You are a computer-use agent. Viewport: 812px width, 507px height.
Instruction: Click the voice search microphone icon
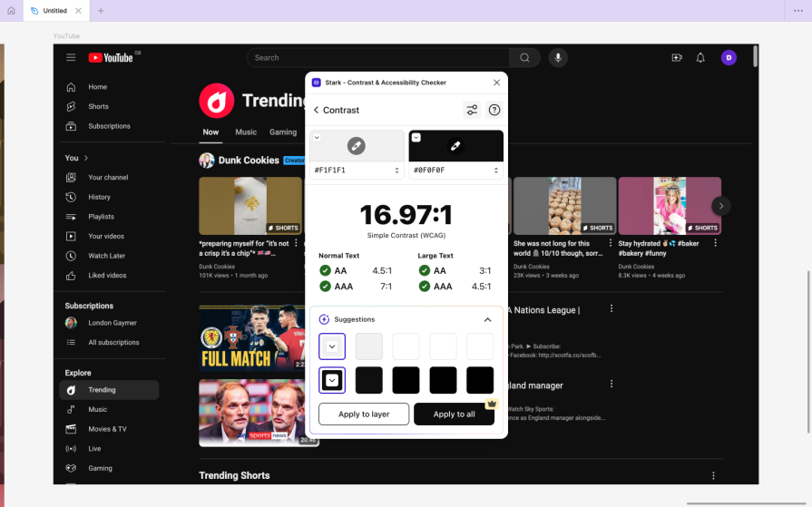click(x=558, y=57)
